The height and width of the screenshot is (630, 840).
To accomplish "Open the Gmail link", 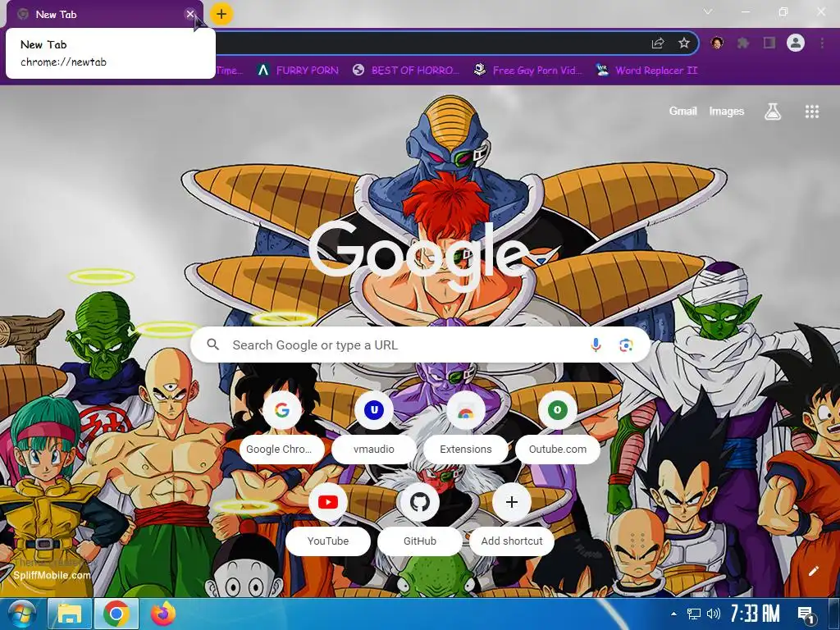I will (683, 111).
